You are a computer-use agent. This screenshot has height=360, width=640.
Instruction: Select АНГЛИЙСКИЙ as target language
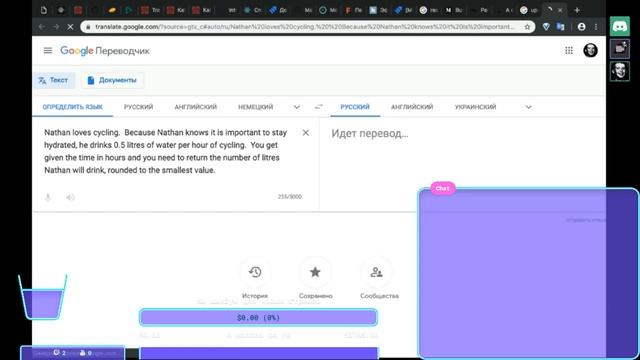pyautogui.click(x=412, y=107)
